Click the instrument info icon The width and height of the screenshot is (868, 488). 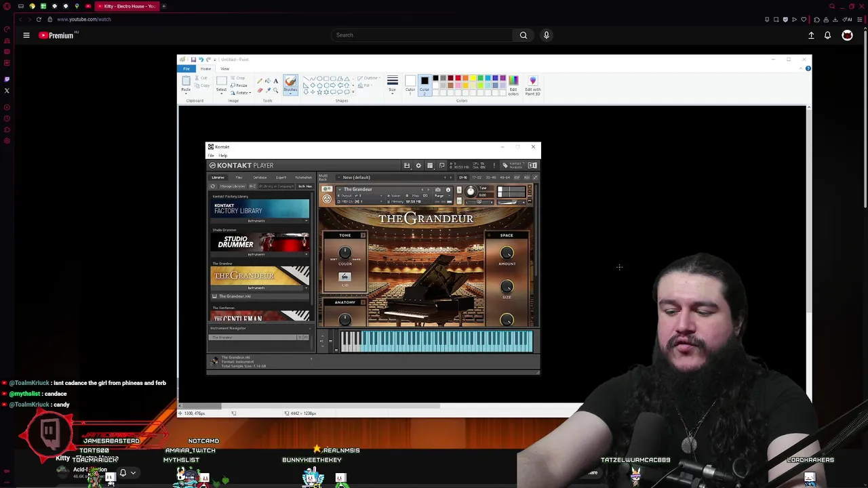(448, 189)
